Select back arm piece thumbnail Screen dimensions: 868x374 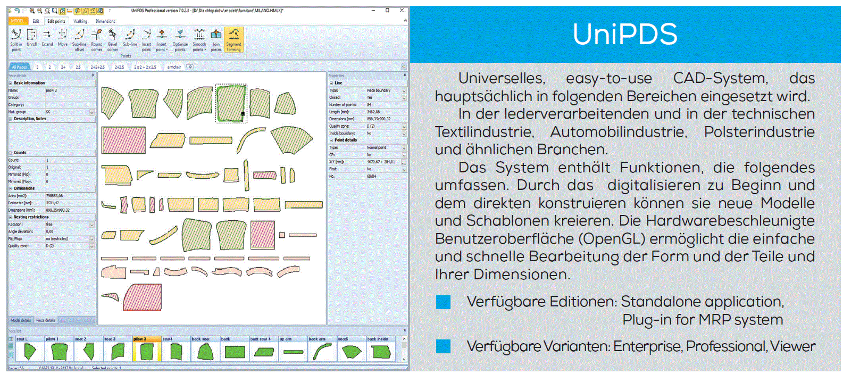(322, 349)
